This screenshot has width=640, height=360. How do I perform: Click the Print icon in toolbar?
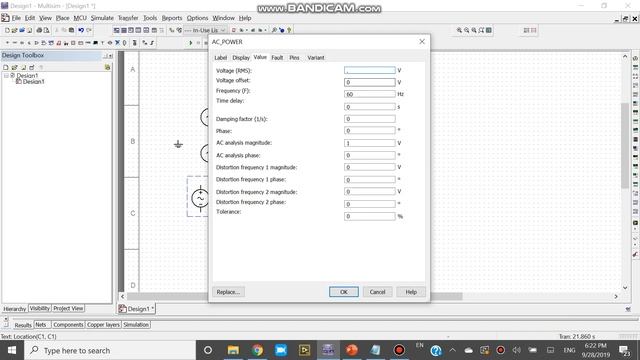click(x=39, y=30)
